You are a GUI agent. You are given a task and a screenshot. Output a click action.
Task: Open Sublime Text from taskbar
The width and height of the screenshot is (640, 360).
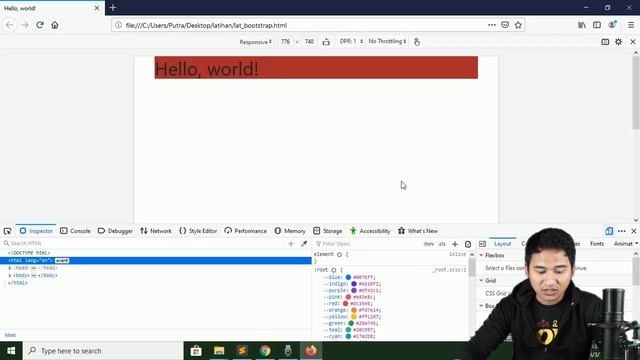pos(242,351)
